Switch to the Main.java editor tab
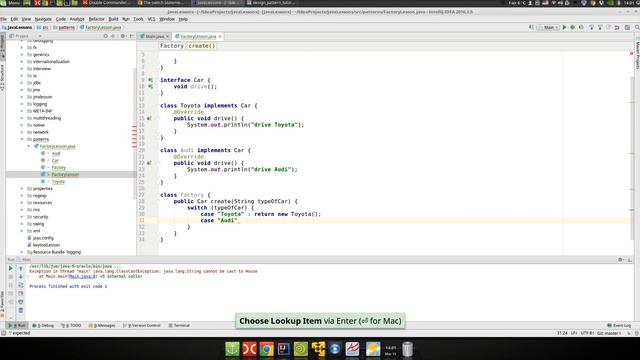The height and width of the screenshot is (360, 640). [x=154, y=36]
